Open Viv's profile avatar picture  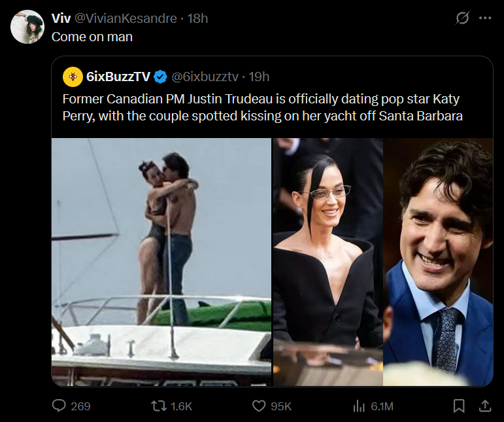pyautogui.click(x=27, y=27)
